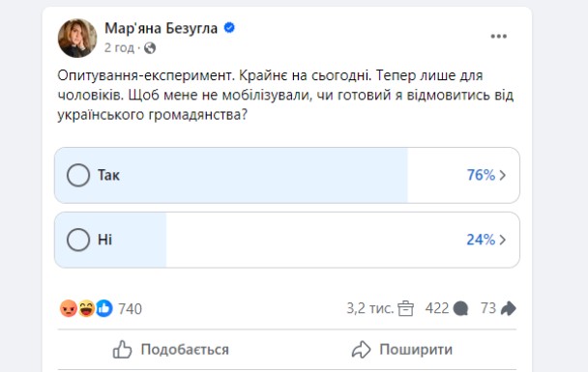Click the blue like reaction icon
Viewport: 588px width, 372px height.
tap(104, 308)
